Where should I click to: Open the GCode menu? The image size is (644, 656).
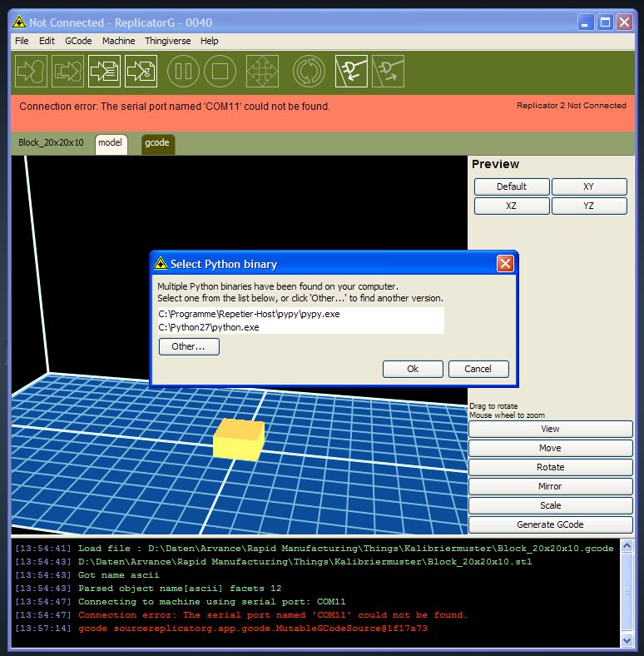click(78, 41)
